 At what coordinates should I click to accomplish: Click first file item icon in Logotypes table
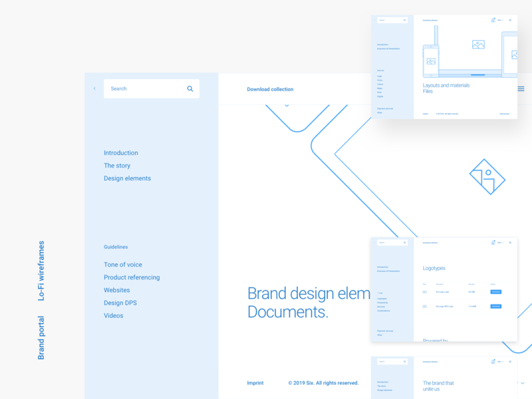pyautogui.click(x=424, y=292)
